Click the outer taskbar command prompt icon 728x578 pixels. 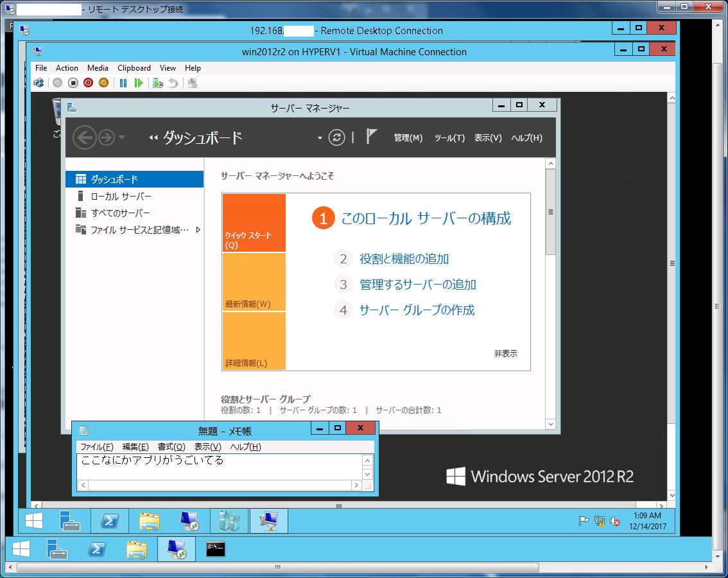(216, 549)
